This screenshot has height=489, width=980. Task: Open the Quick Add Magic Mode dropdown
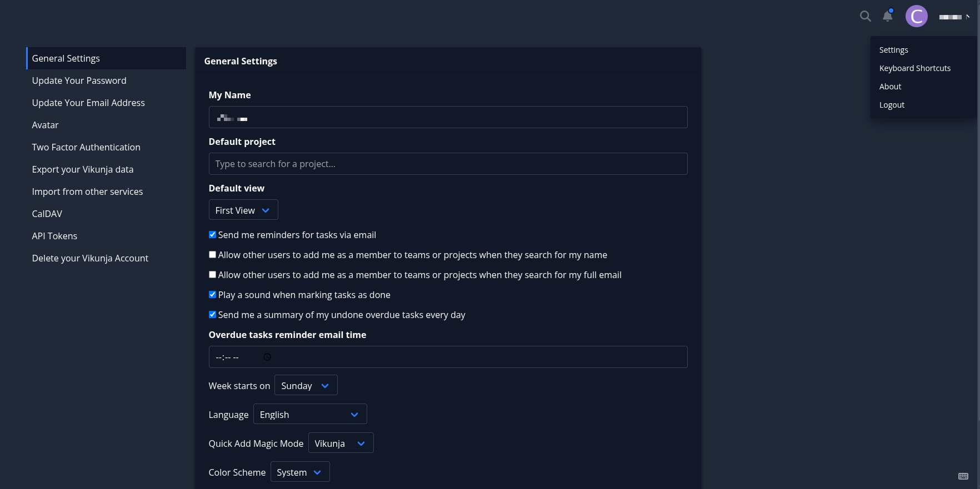(340, 443)
